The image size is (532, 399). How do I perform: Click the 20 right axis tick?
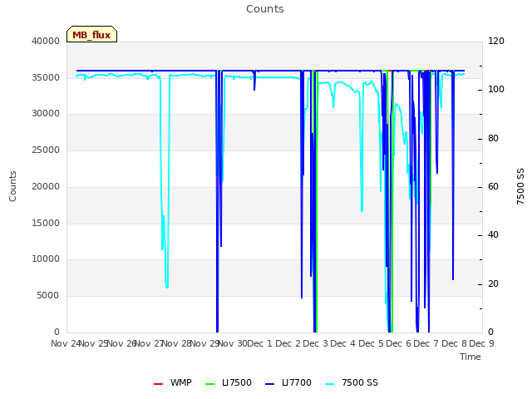493,283
